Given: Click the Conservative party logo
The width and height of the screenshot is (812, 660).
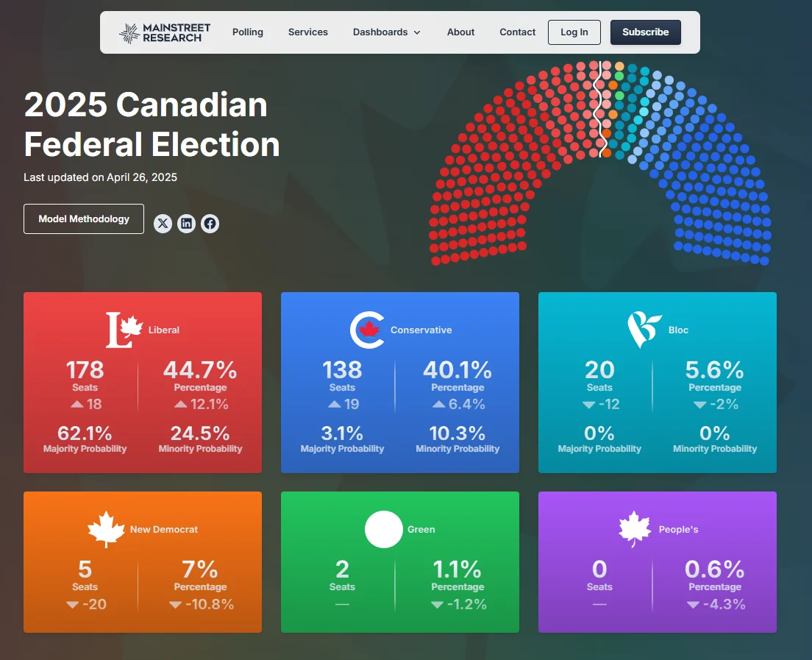Looking at the screenshot, I should tap(367, 330).
